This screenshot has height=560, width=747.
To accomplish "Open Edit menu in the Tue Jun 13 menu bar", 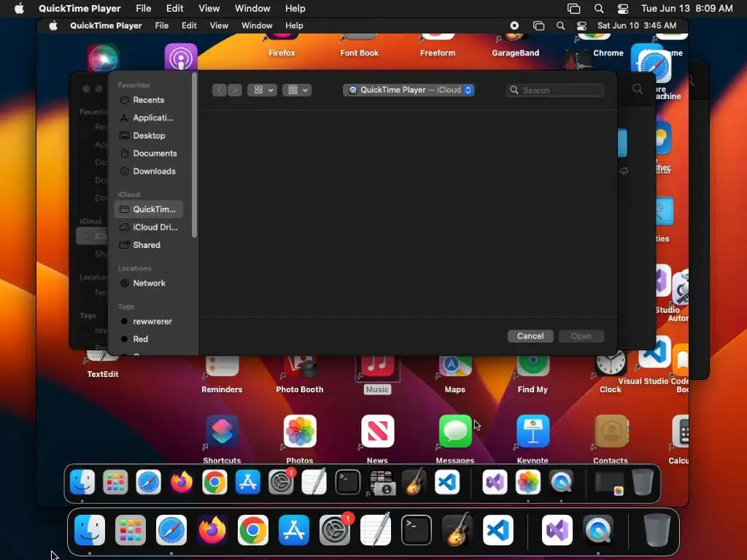I will tap(175, 9).
